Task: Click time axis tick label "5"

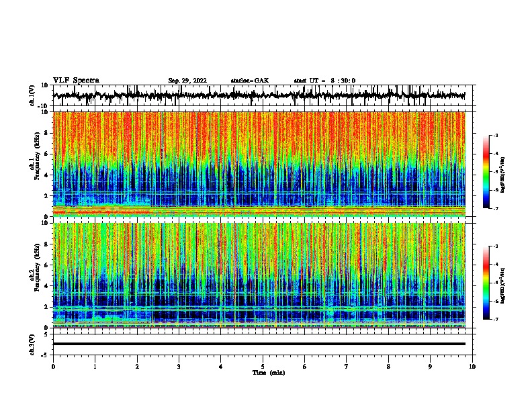Action: [263, 367]
